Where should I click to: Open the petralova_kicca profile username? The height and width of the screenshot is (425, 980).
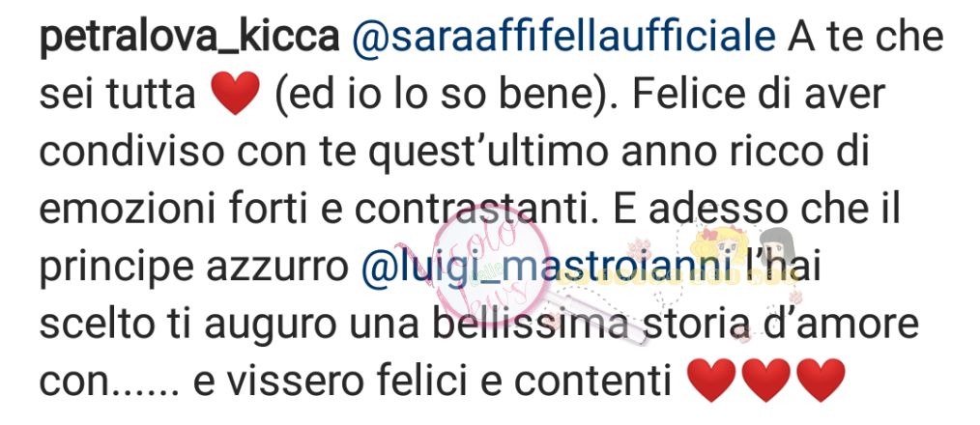coord(189,40)
